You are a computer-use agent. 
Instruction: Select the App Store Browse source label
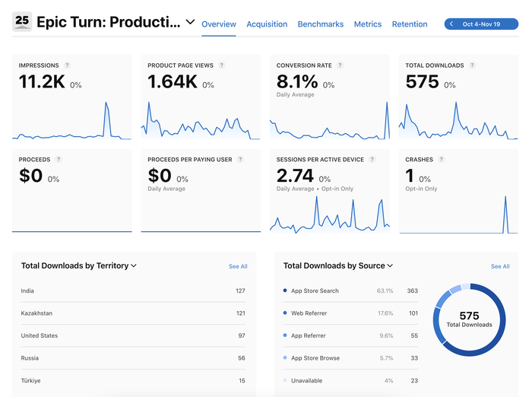click(315, 358)
